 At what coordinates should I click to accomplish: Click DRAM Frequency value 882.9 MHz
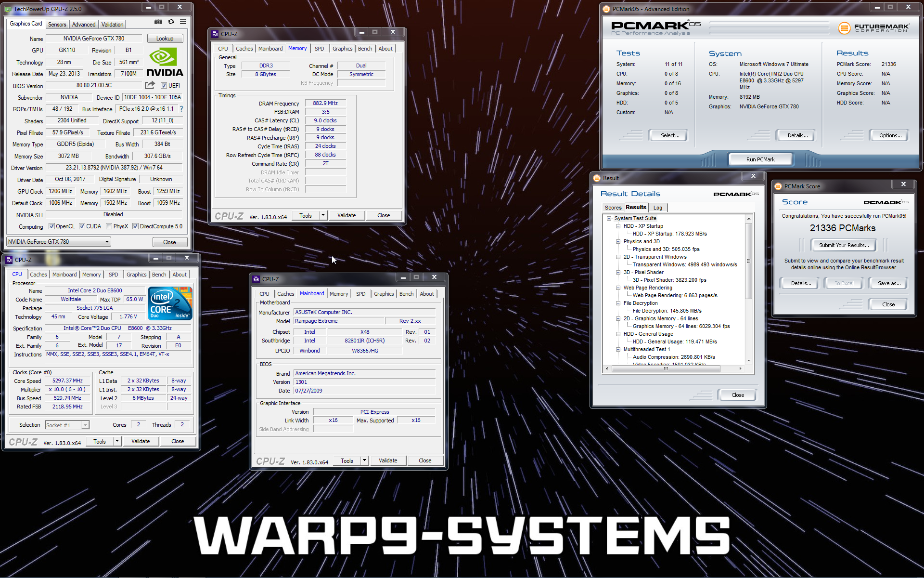[325, 103]
